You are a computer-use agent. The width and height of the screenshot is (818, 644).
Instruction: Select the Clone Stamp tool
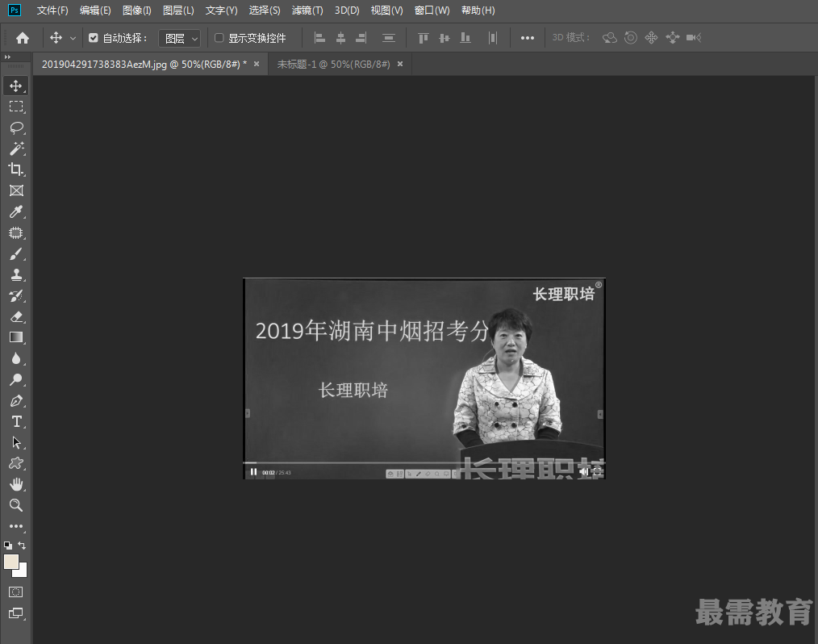[16, 274]
